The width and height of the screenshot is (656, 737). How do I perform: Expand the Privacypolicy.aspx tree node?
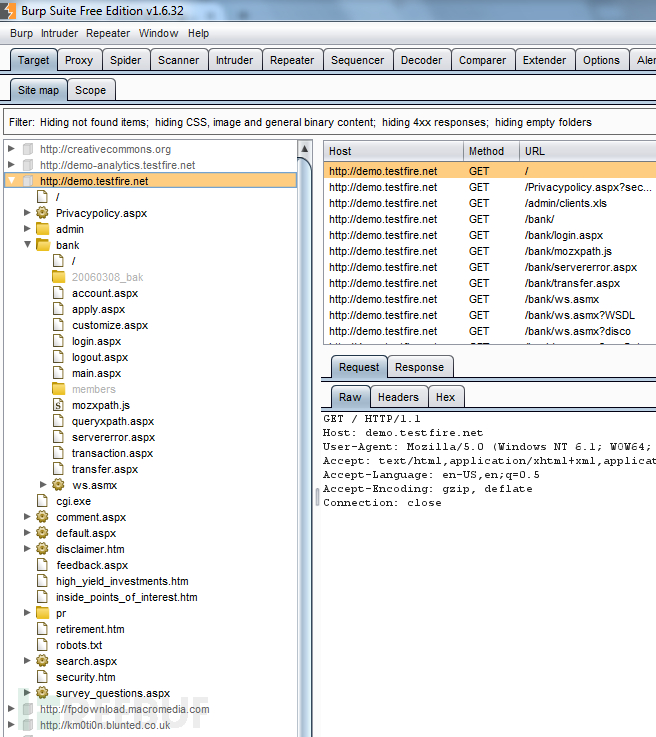pyautogui.click(x=27, y=212)
